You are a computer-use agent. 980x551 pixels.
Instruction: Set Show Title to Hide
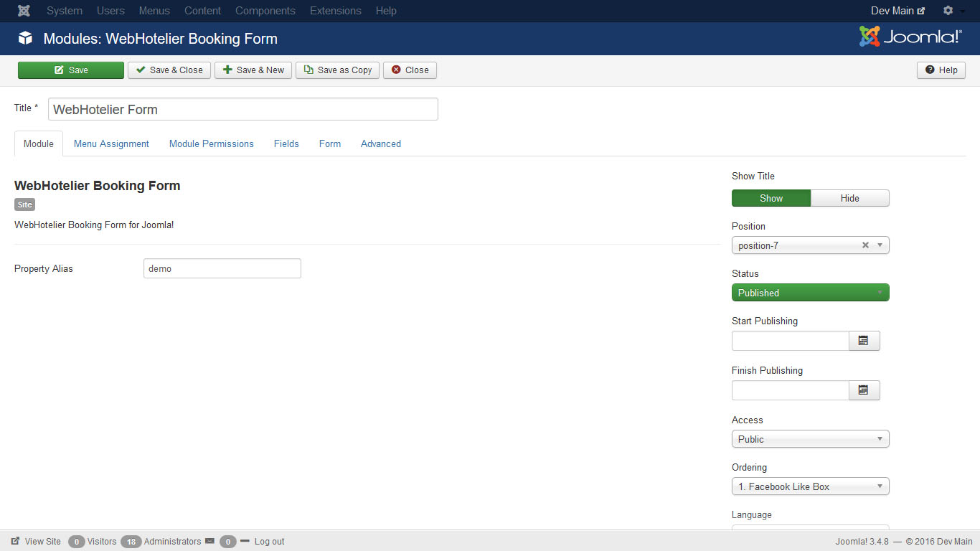850,198
